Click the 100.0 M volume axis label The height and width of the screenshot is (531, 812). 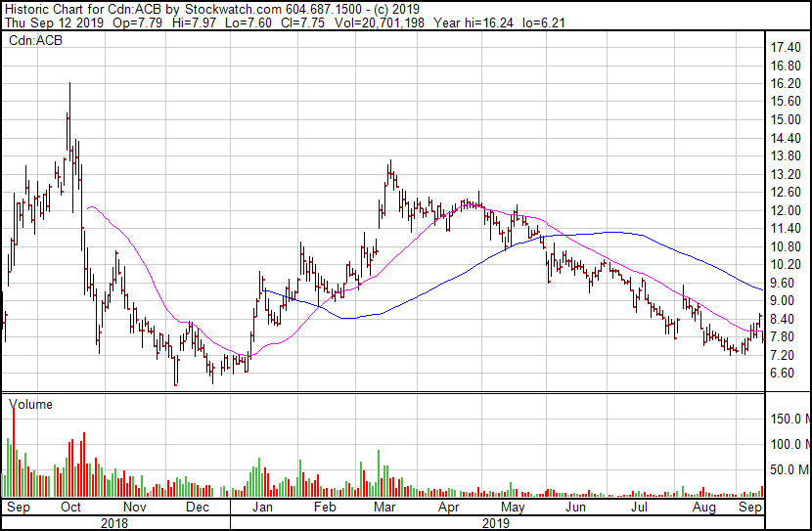click(x=790, y=444)
